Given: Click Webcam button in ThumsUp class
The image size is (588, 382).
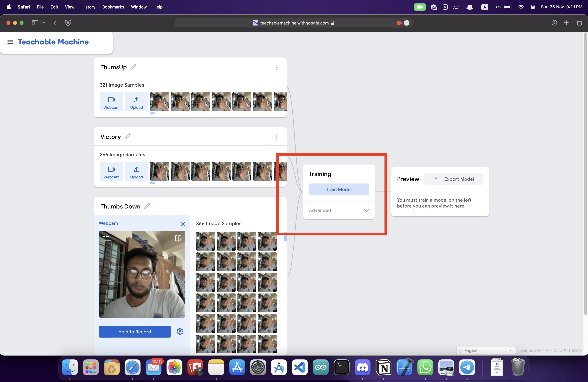Looking at the screenshot, I should (111, 102).
